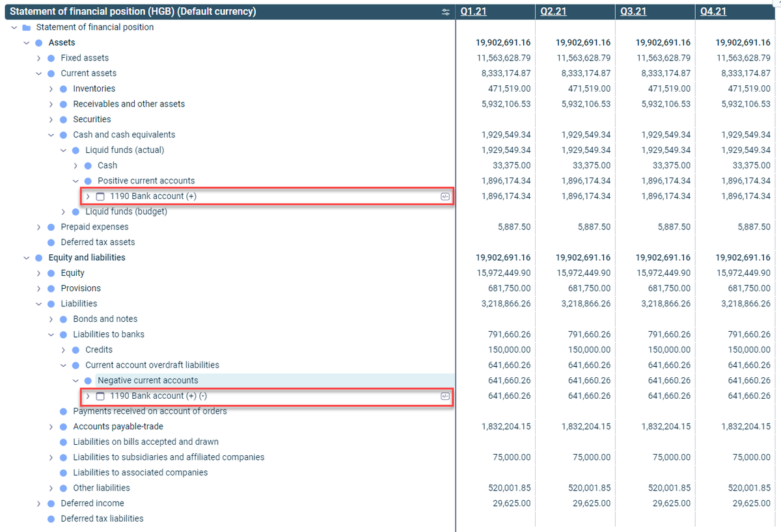Image resolution: width=781 pixels, height=532 pixels.
Task: Collapse the Liabilities to banks node
Action: pos(50,334)
